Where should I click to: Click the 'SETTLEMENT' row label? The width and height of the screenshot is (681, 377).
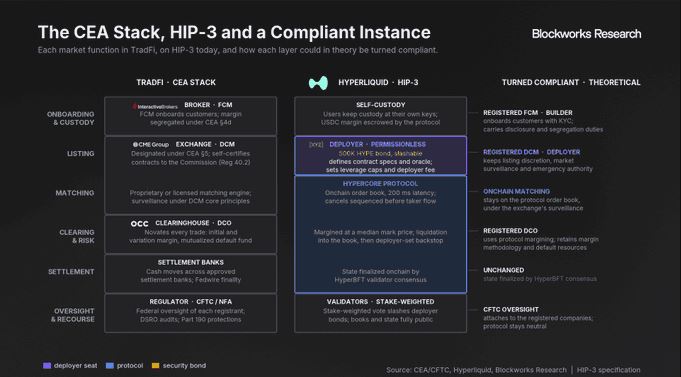point(71,272)
